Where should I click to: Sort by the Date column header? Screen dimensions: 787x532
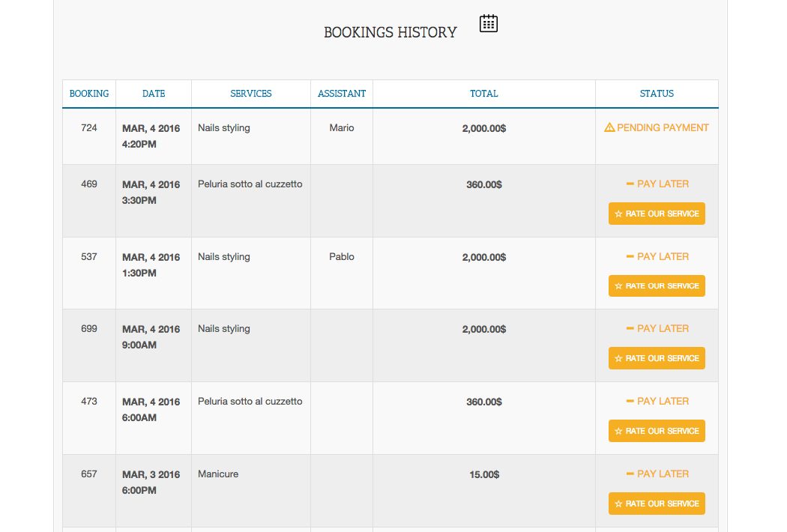click(x=154, y=94)
